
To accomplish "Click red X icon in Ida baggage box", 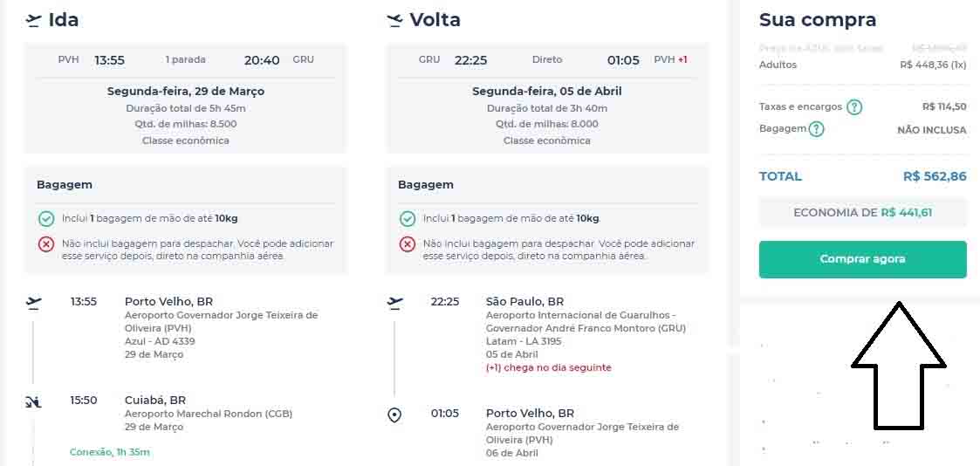I will 46,244.
